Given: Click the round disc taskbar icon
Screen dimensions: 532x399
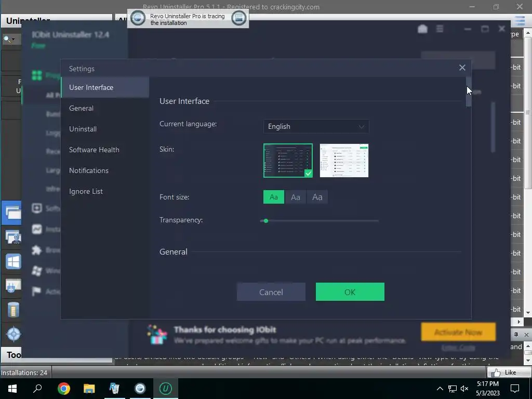Looking at the screenshot, I should 140,389.
